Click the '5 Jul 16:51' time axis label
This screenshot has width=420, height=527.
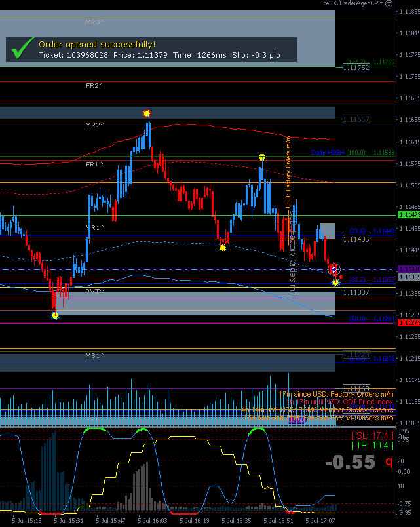tap(278, 521)
